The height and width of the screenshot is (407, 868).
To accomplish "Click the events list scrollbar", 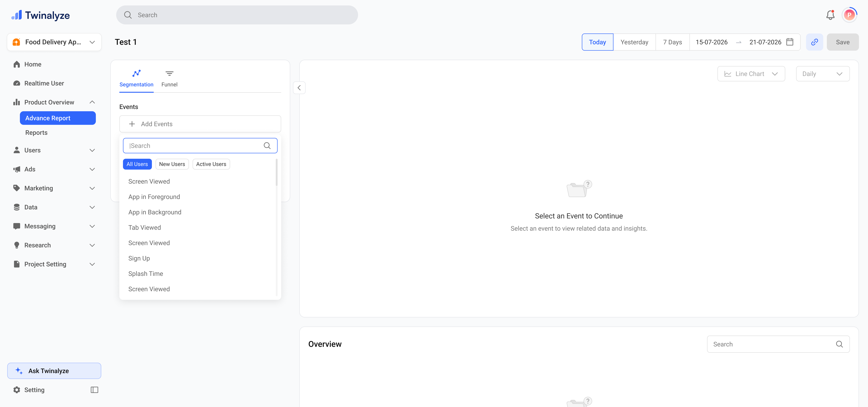I will 277,173.
